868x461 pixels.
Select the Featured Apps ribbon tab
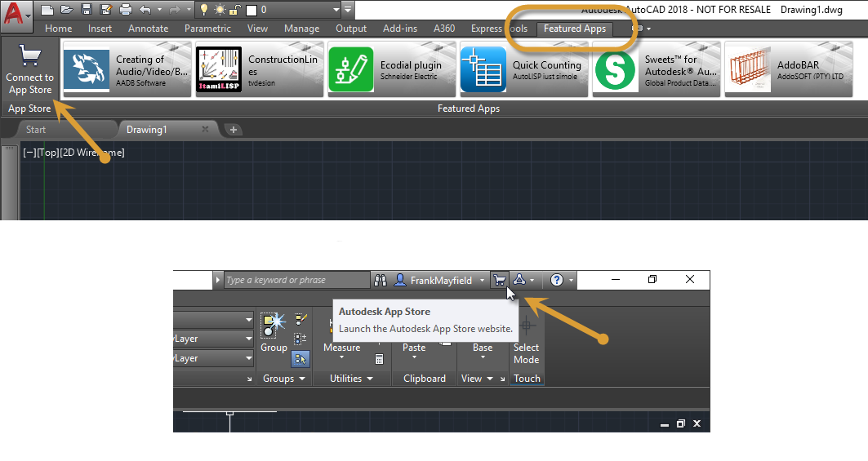pyautogui.click(x=575, y=29)
